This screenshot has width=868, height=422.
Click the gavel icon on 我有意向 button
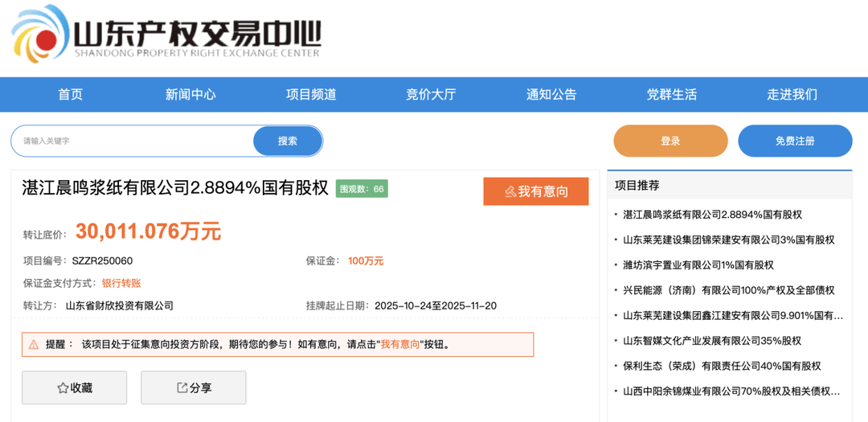click(510, 191)
